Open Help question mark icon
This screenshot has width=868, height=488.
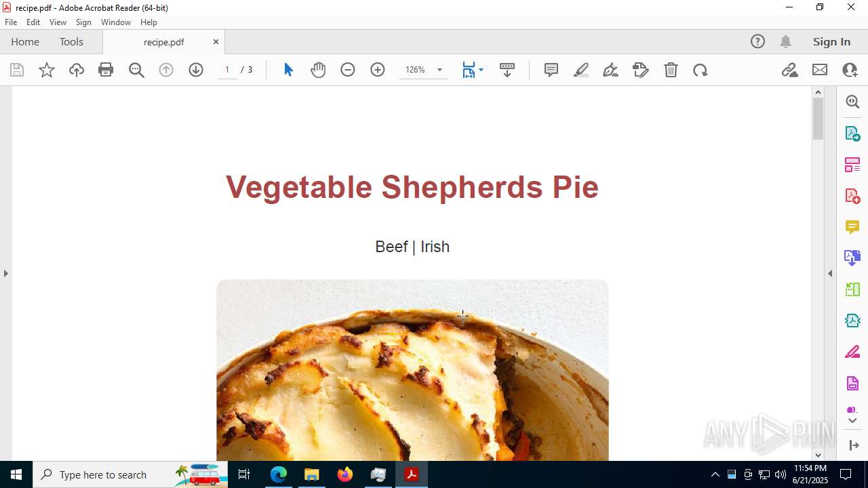(x=757, y=41)
